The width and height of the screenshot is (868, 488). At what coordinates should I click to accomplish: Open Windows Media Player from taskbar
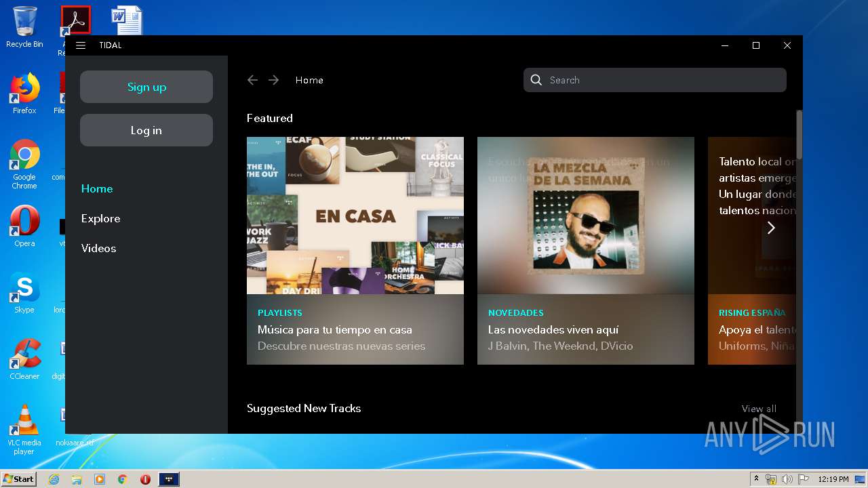100,479
